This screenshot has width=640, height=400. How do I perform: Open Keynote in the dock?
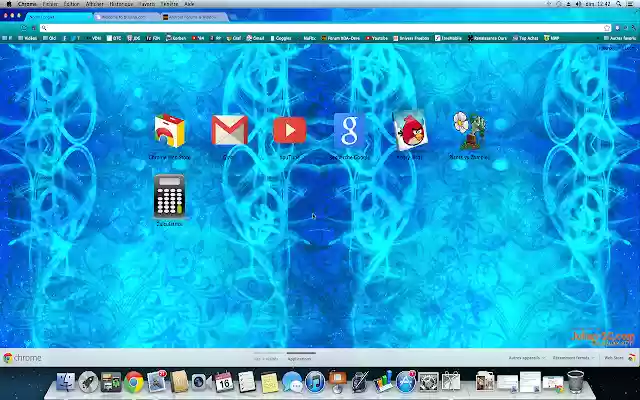point(338,382)
